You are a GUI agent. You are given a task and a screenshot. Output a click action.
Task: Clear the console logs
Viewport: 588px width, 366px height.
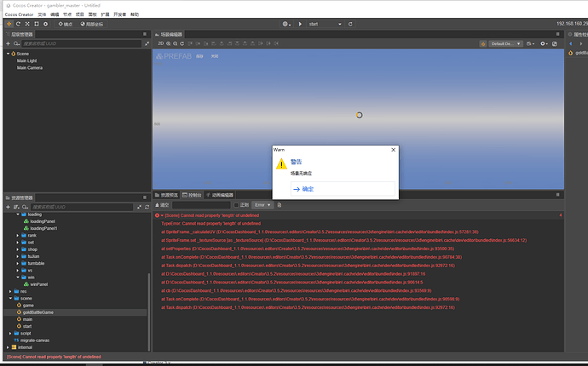163,205
